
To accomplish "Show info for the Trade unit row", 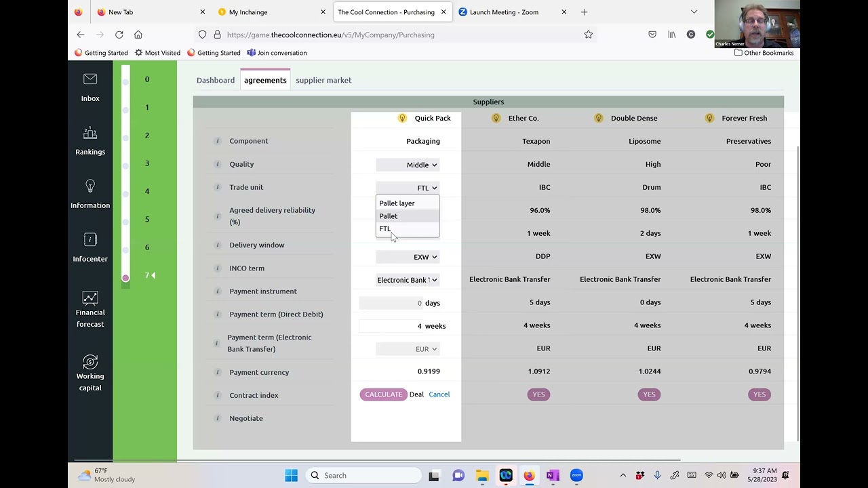I will [x=218, y=187].
